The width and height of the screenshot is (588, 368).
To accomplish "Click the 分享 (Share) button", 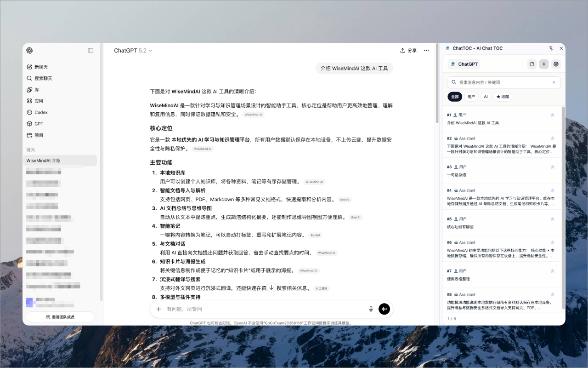I will 408,51.
